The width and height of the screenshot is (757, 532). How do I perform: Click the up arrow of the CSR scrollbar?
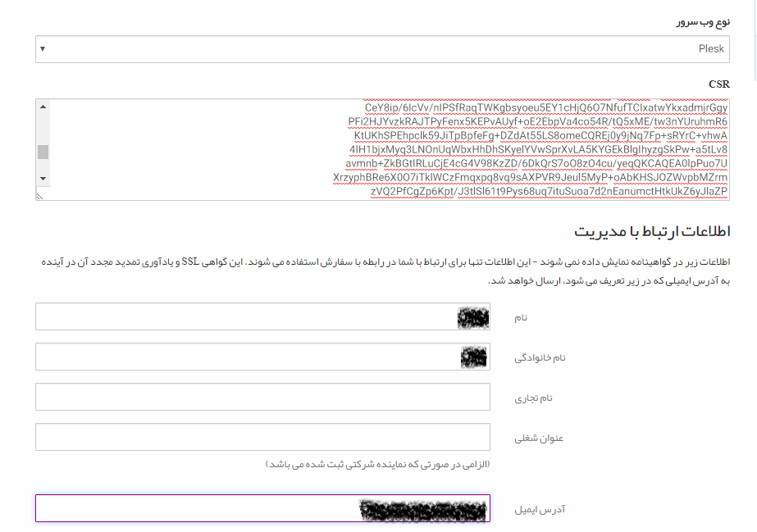tap(43, 107)
